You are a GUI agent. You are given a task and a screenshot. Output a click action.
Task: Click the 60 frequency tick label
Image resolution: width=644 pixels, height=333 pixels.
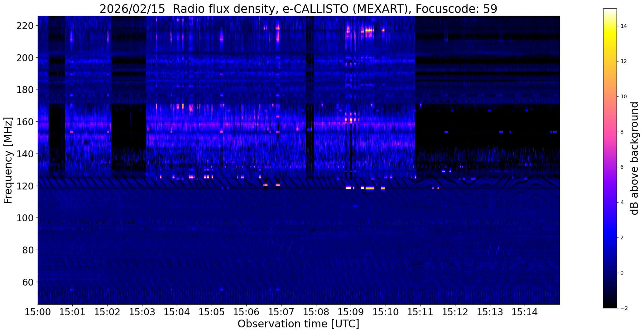27,282
